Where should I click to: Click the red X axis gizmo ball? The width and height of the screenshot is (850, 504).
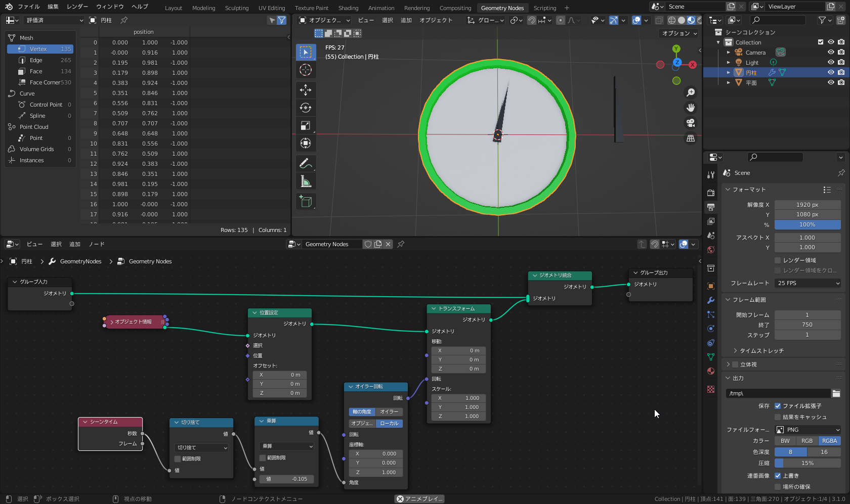coord(693,65)
